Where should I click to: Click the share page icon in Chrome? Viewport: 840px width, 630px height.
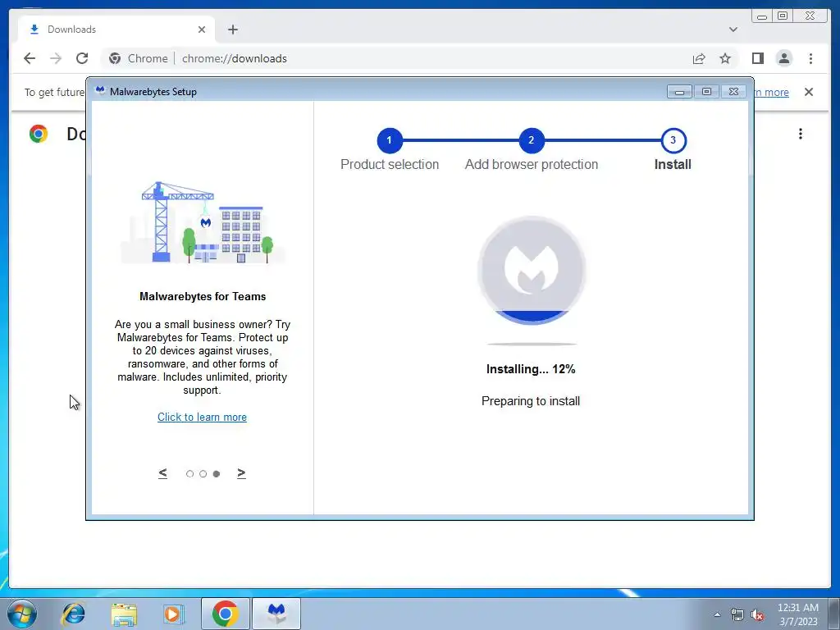pos(699,58)
